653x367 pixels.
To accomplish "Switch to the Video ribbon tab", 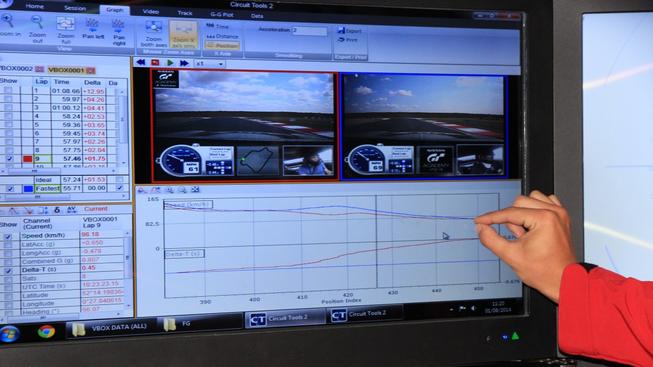I will [x=150, y=12].
